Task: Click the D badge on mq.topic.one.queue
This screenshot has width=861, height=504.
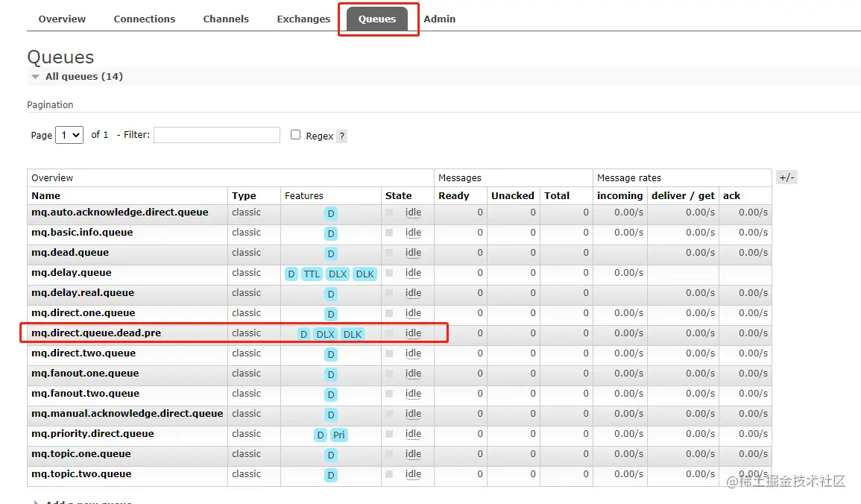Action: (330, 455)
